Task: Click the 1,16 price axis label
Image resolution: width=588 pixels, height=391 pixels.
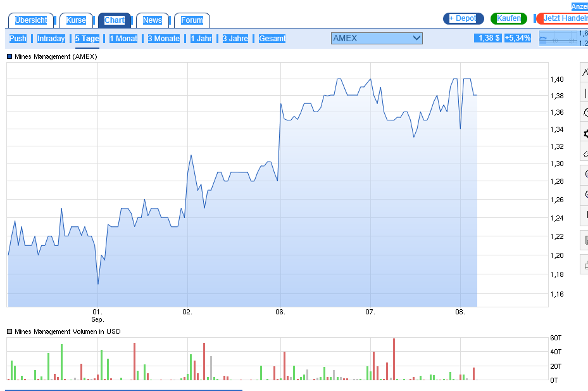Action: coord(557,294)
